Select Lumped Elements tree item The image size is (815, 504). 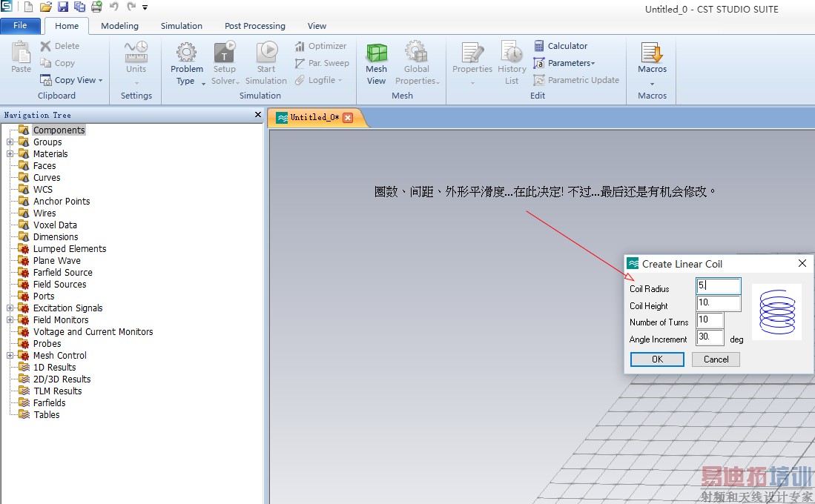70,249
